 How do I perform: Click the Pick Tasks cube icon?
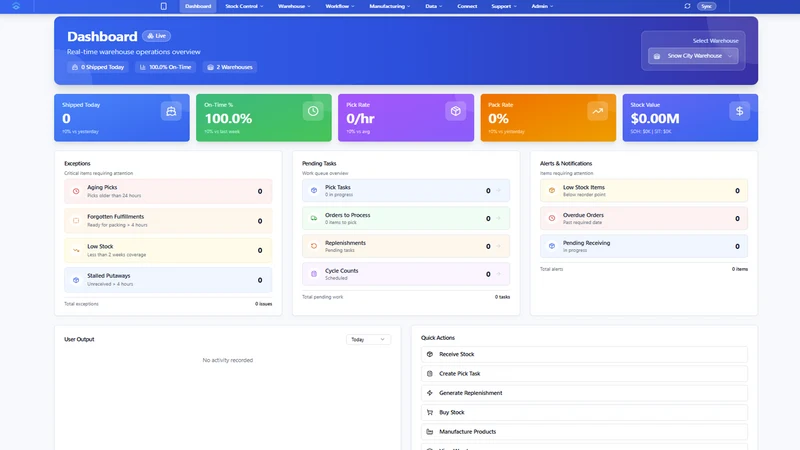point(314,190)
